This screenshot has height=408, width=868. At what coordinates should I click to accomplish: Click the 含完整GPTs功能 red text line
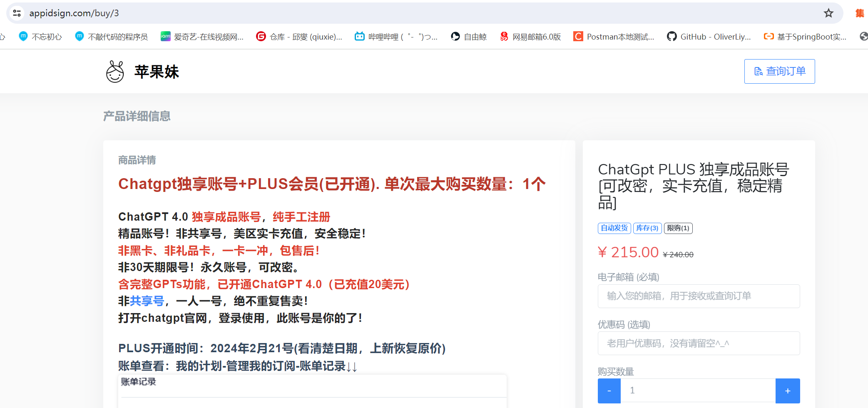[x=264, y=284]
